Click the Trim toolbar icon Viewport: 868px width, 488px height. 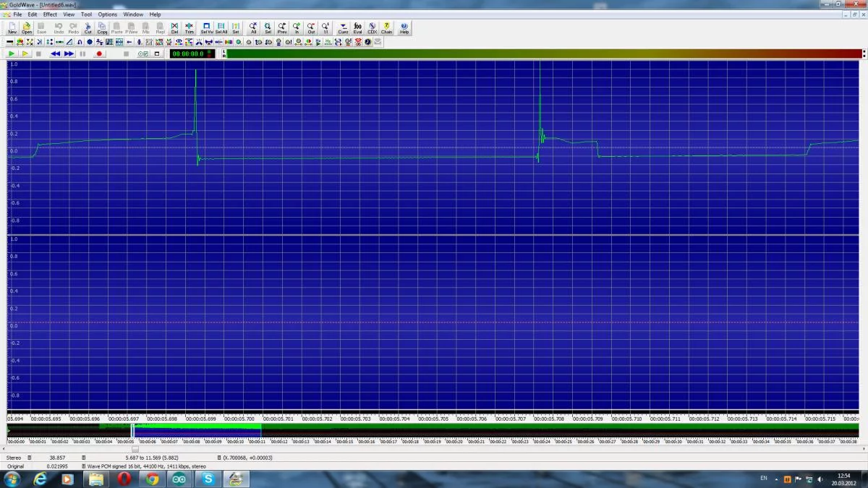[190, 28]
